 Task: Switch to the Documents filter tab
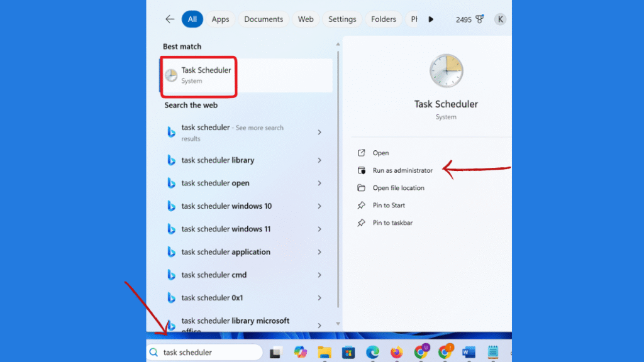264,19
